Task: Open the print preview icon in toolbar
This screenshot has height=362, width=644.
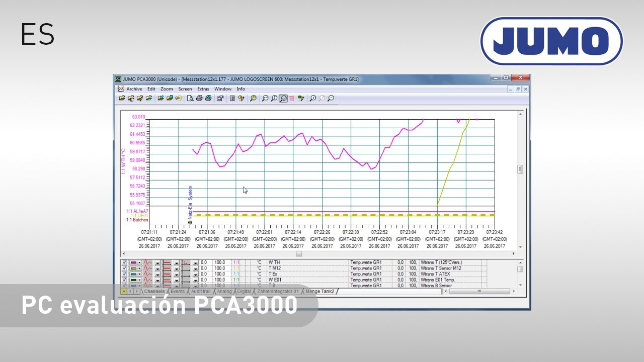Action: [x=190, y=99]
